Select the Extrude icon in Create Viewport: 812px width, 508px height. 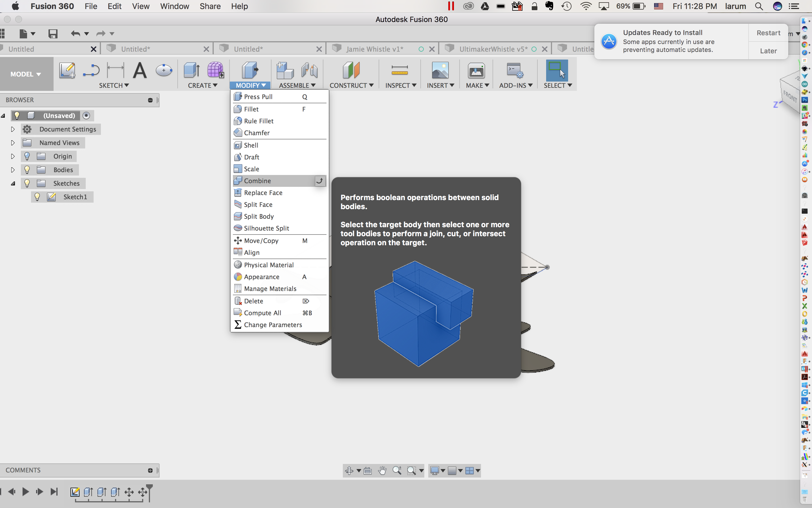192,70
